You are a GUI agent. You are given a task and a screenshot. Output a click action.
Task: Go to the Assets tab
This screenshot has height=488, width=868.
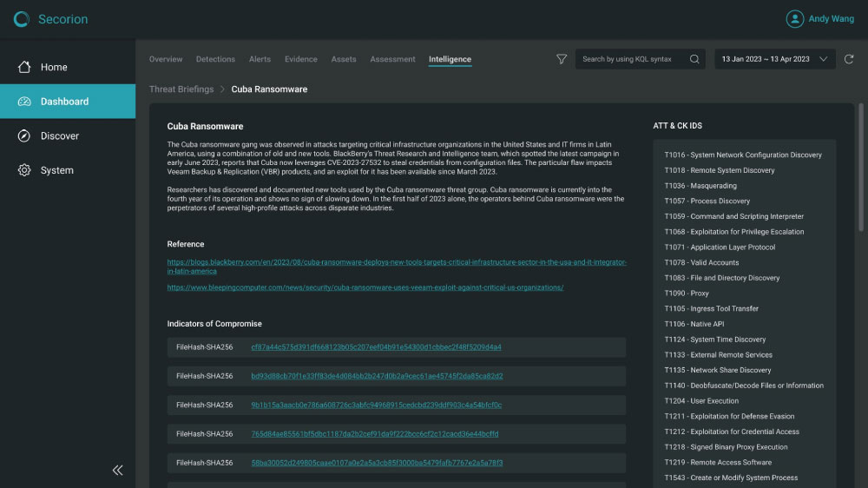[344, 59]
